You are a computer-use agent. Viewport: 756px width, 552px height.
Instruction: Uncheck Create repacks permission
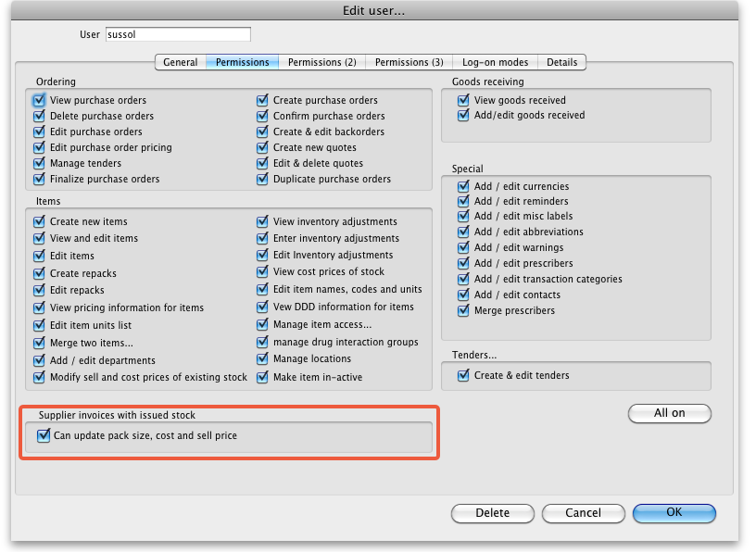39,273
